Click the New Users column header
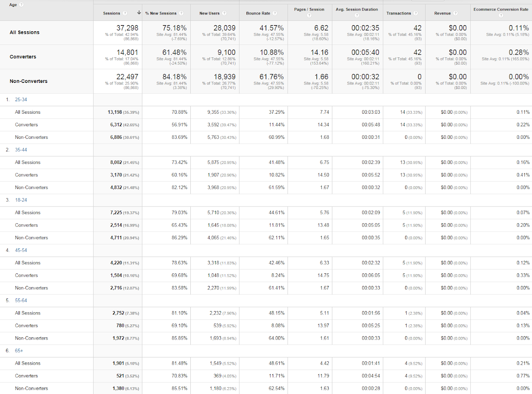The width and height of the screenshot is (532, 394). click(209, 13)
